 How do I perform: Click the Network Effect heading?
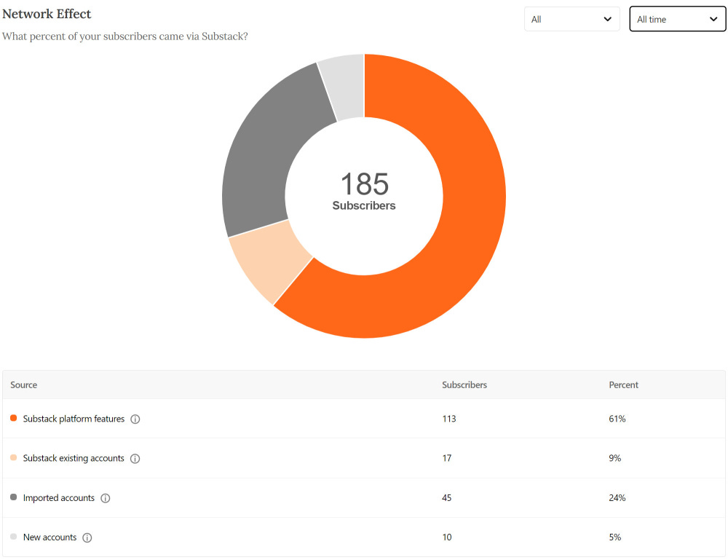click(47, 14)
